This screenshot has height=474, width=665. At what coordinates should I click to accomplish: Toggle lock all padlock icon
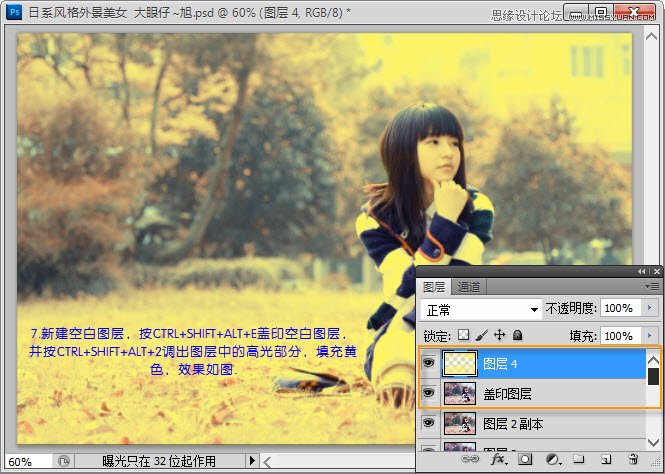(517, 335)
